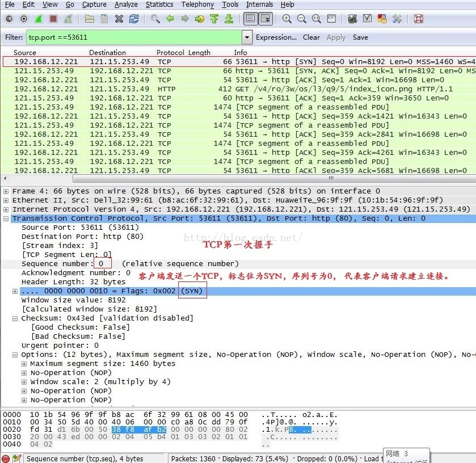Toggle auto scroll in live capture
The width and height of the screenshot is (476, 463).
[x=266, y=19]
